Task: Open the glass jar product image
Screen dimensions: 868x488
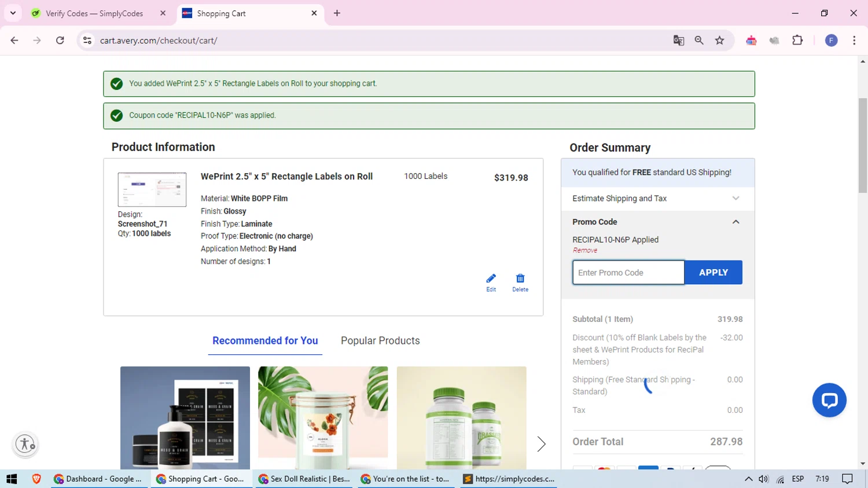Action: [323, 418]
